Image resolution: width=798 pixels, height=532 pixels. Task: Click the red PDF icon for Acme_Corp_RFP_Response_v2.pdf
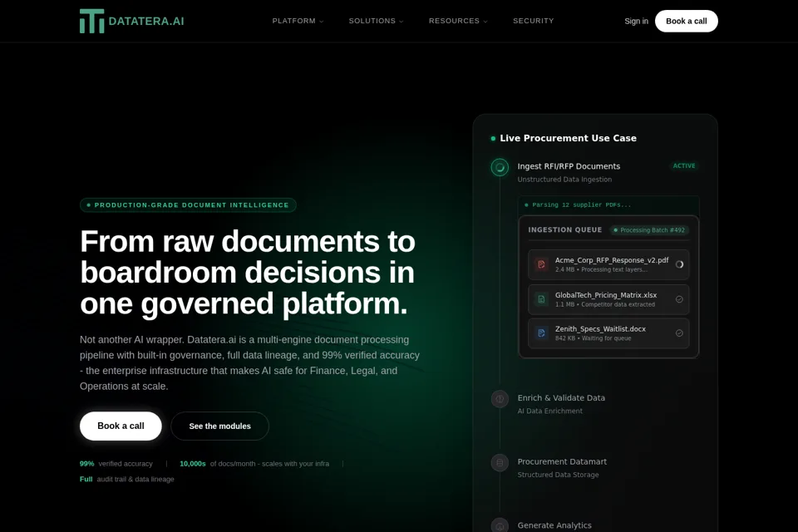point(541,264)
